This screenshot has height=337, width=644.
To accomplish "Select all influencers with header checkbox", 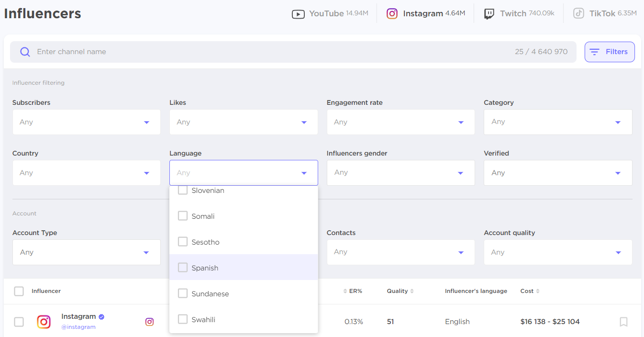I will point(19,291).
